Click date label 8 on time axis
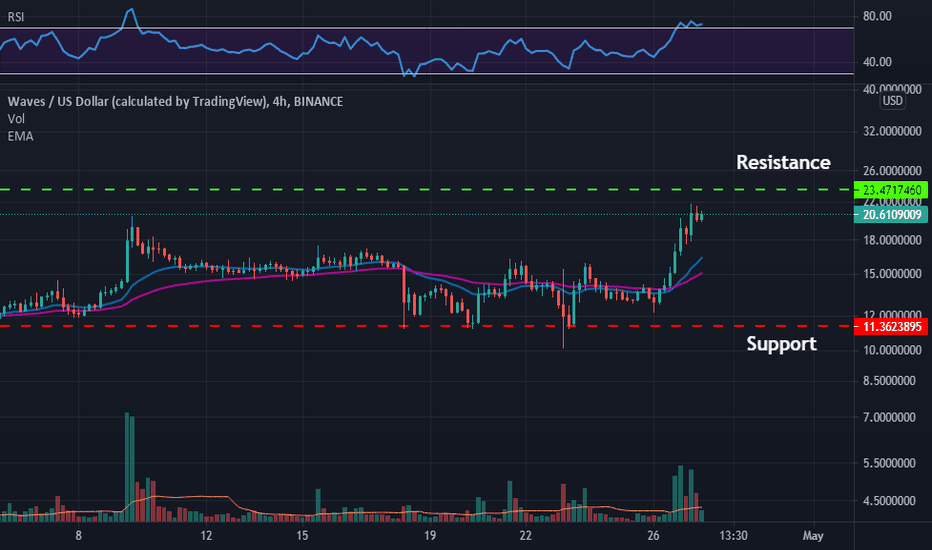 (78, 536)
